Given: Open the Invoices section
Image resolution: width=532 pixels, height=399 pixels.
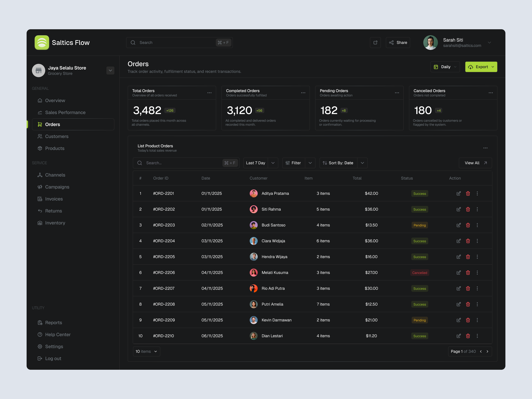Looking at the screenshot, I should (x=54, y=199).
